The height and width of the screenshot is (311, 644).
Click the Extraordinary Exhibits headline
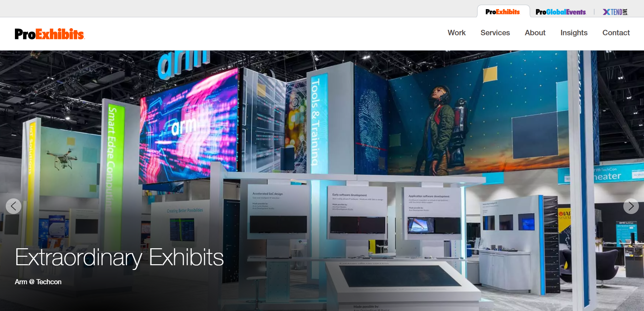pyautogui.click(x=119, y=258)
